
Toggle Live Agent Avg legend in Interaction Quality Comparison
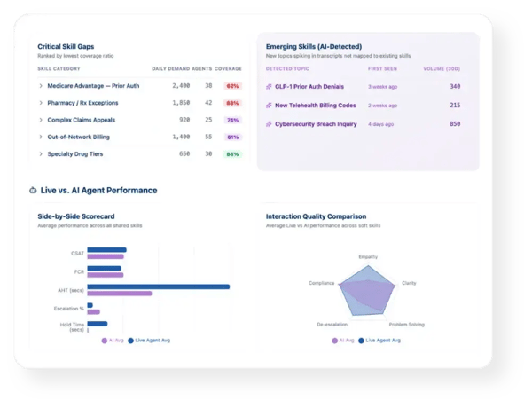(x=379, y=341)
